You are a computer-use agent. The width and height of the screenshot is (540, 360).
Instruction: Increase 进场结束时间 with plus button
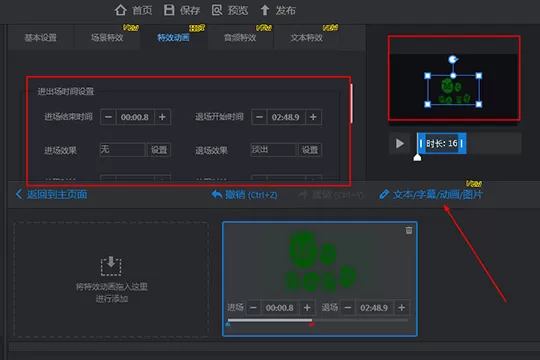[x=162, y=117]
